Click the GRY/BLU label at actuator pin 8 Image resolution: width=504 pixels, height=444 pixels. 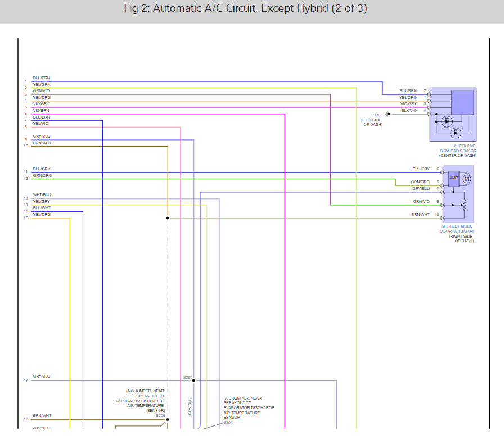pyautogui.click(x=421, y=189)
